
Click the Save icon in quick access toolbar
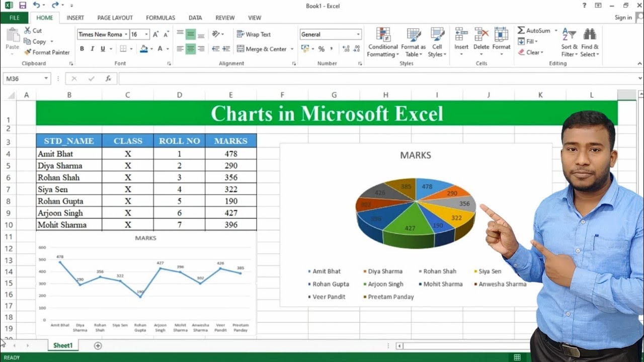point(22,6)
